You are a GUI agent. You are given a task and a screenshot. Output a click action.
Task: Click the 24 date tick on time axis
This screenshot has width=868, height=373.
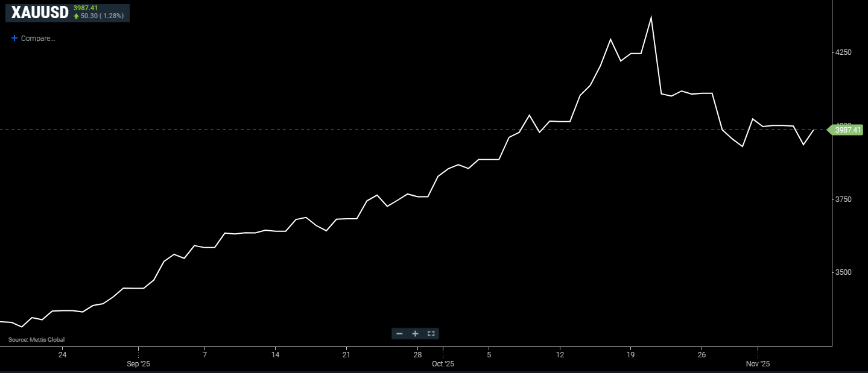pyautogui.click(x=62, y=355)
